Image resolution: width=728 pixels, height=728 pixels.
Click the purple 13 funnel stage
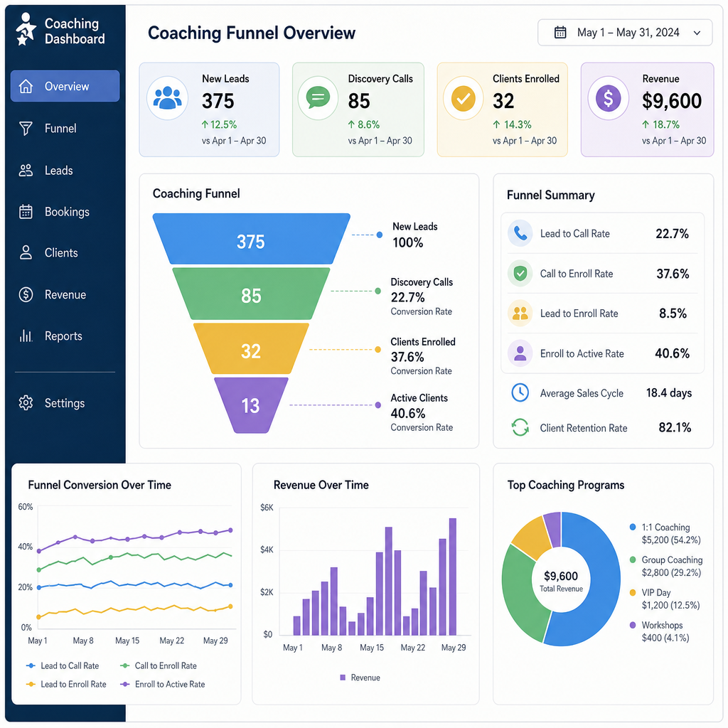pos(251,405)
